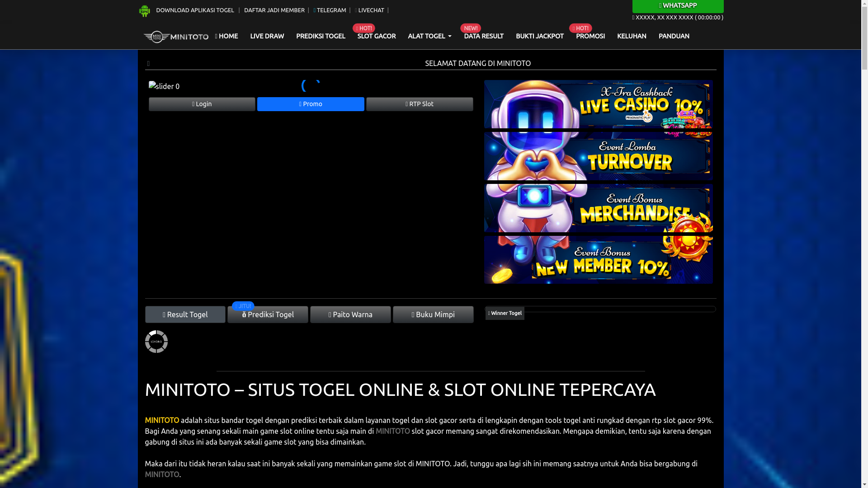Open the Prediksi Togel menu item

tap(321, 36)
